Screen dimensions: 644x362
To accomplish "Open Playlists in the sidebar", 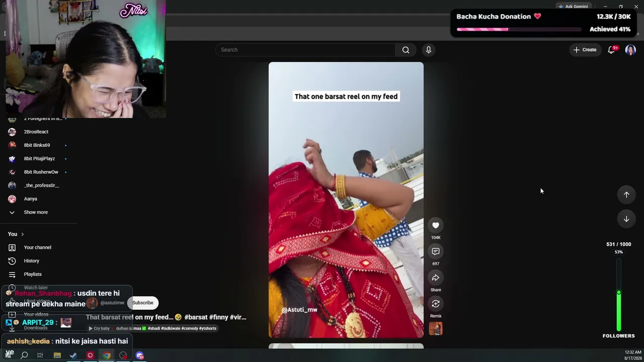I will 33,274.
